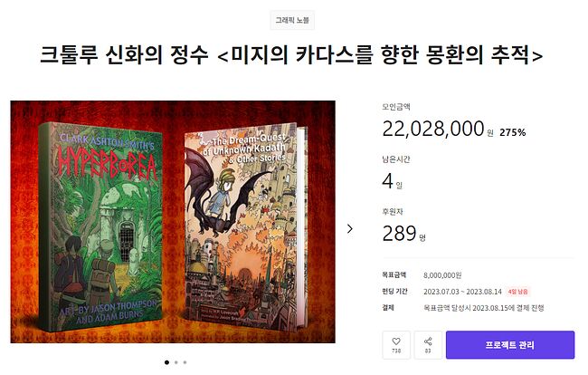Image resolution: width=588 pixels, height=375 pixels.
Task: Advance to the next slide with the arrow
Action: (349, 228)
